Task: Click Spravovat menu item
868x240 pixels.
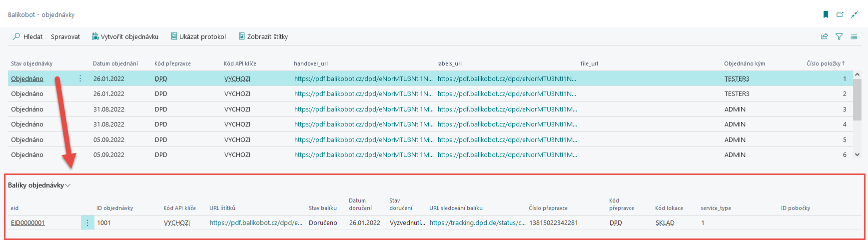Action: coord(65,36)
